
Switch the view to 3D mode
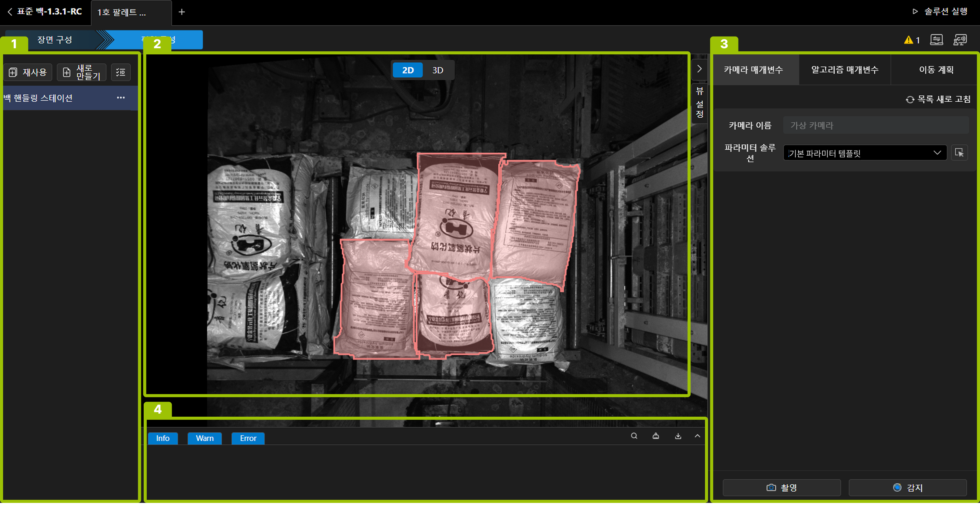tap(437, 70)
